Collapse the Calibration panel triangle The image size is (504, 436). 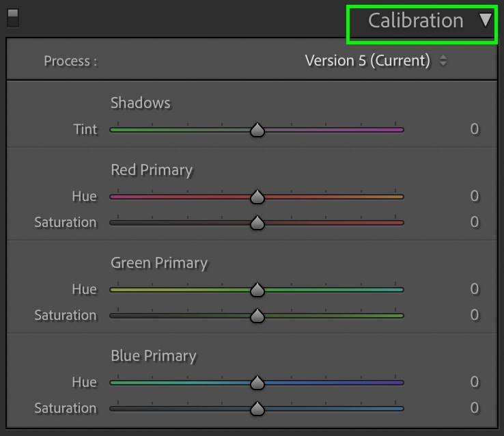click(x=485, y=20)
